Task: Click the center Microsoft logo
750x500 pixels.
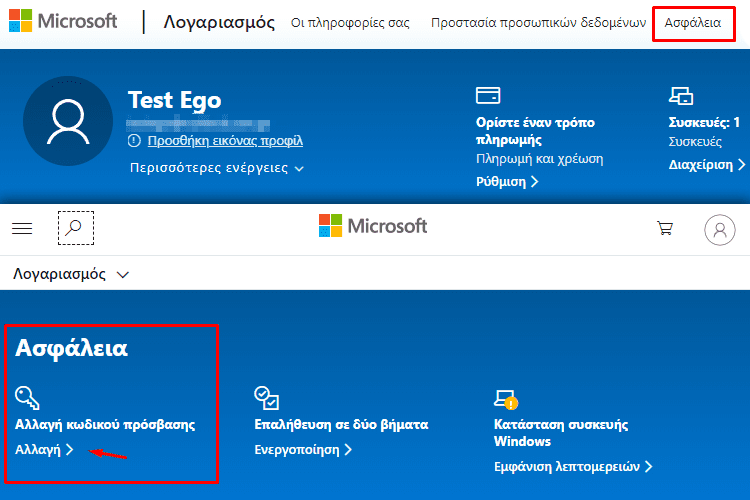Action: 373,226
